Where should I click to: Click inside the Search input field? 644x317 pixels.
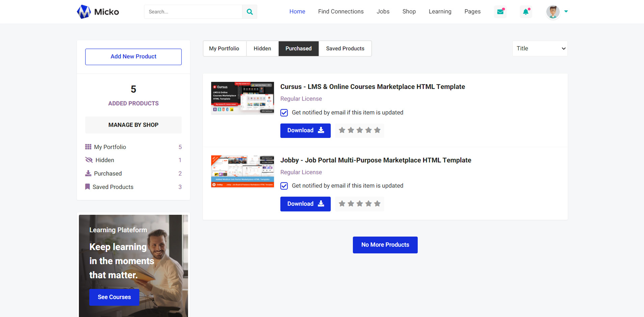click(x=193, y=12)
